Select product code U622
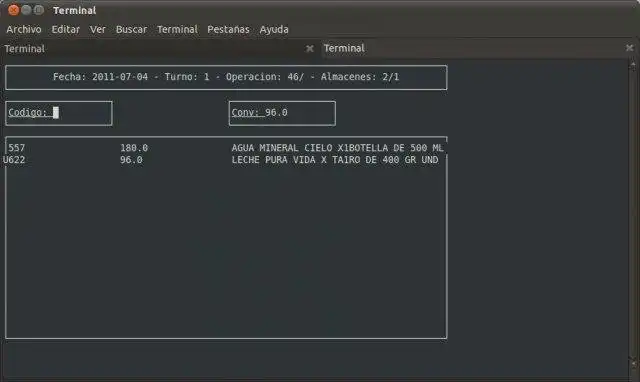The image size is (640, 382). (x=14, y=160)
